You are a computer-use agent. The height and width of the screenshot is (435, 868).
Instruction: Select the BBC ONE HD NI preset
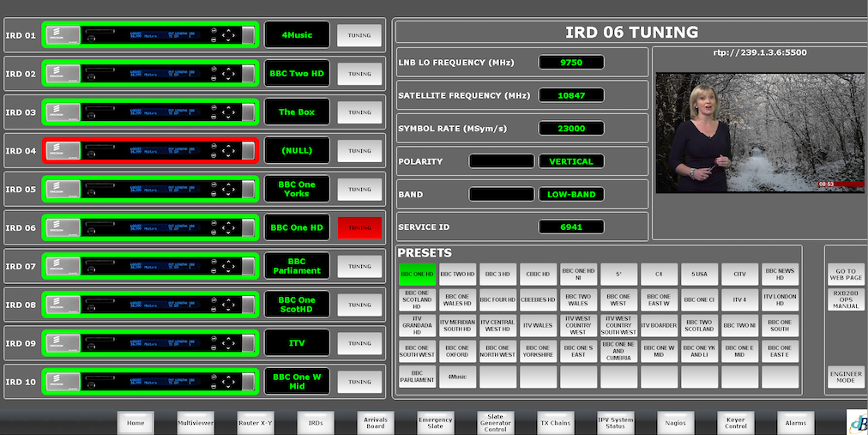[578, 274]
